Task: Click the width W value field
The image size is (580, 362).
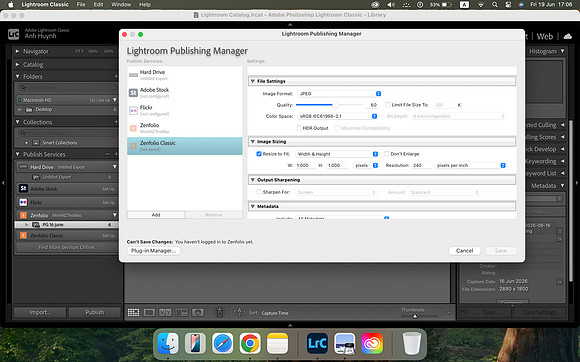Action: click(306, 165)
